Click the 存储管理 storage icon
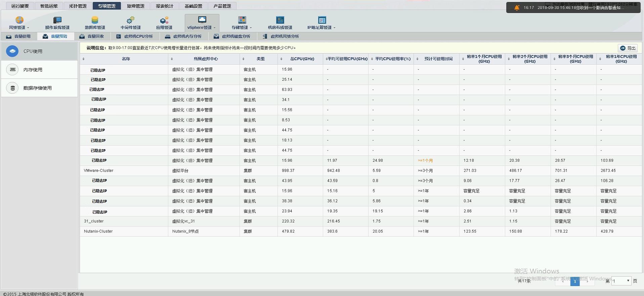Image resolution: width=644 pixels, height=296 pixels. [242, 20]
